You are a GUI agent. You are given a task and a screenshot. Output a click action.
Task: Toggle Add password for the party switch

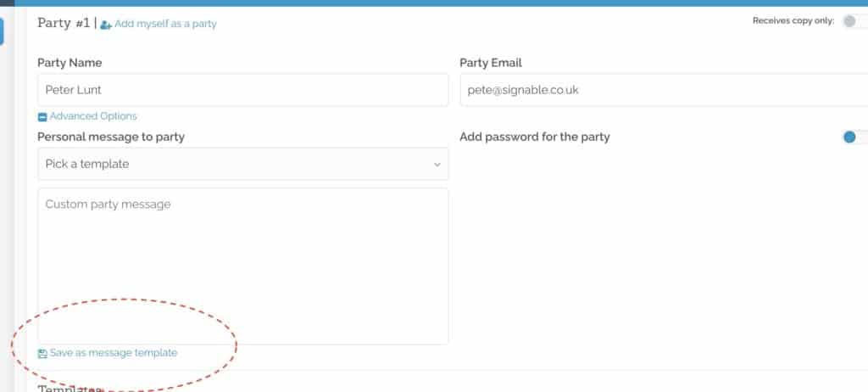(854, 137)
